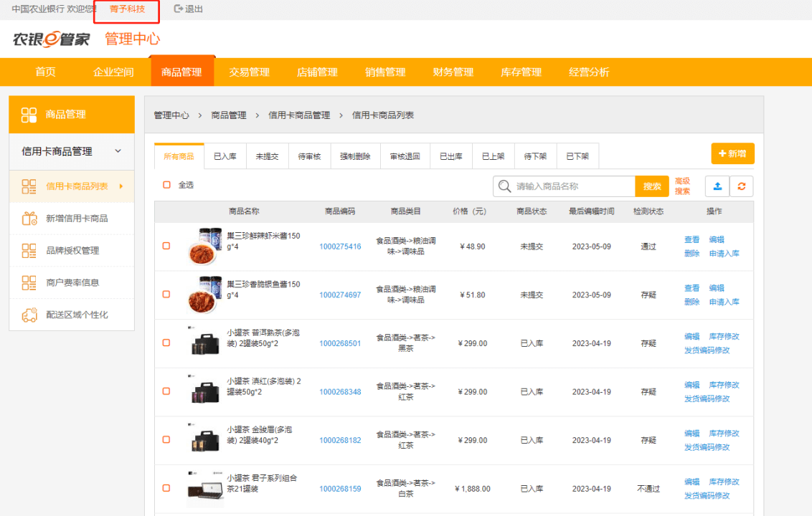
Task: Click the 农银e管家 logo
Action: pos(51,39)
